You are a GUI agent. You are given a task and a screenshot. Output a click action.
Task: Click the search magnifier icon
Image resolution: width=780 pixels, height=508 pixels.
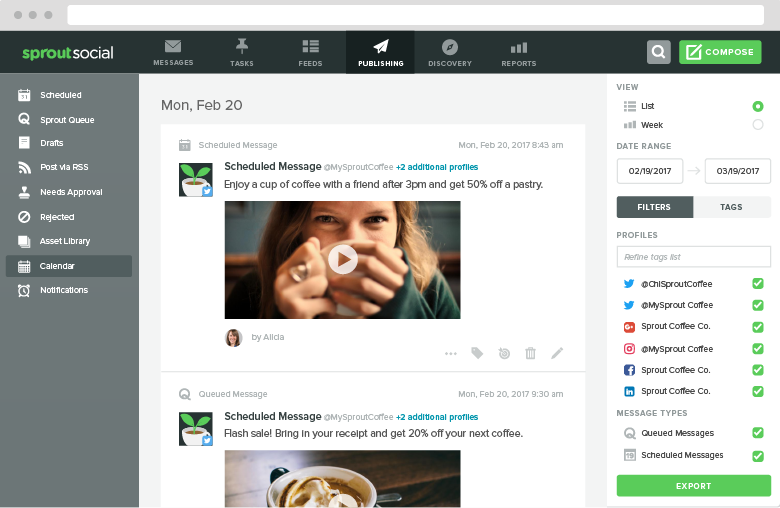point(658,52)
